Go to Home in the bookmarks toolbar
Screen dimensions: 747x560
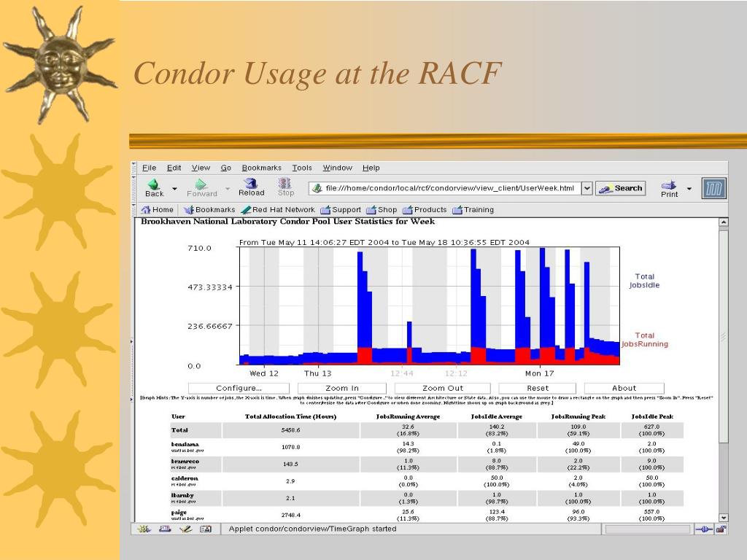(158, 209)
